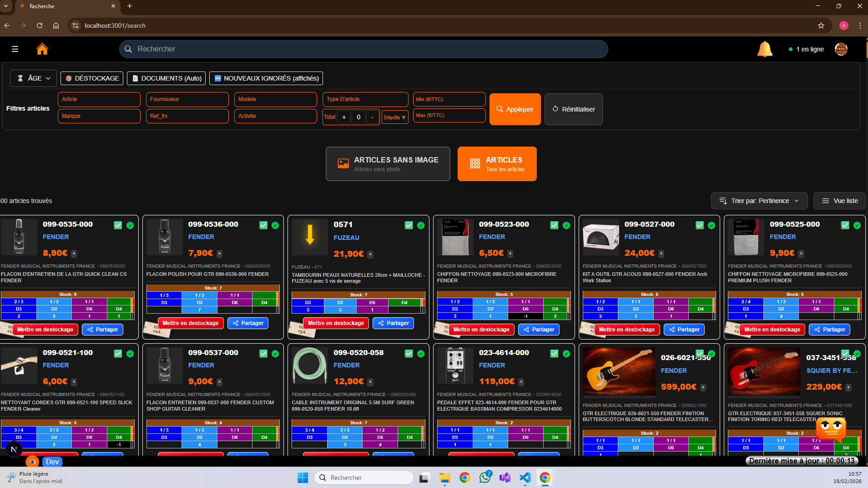Open Trier par Pertinence sort dropdown
Image resolution: width=868 pixels, height=488 pixels.
click(759, 201)
